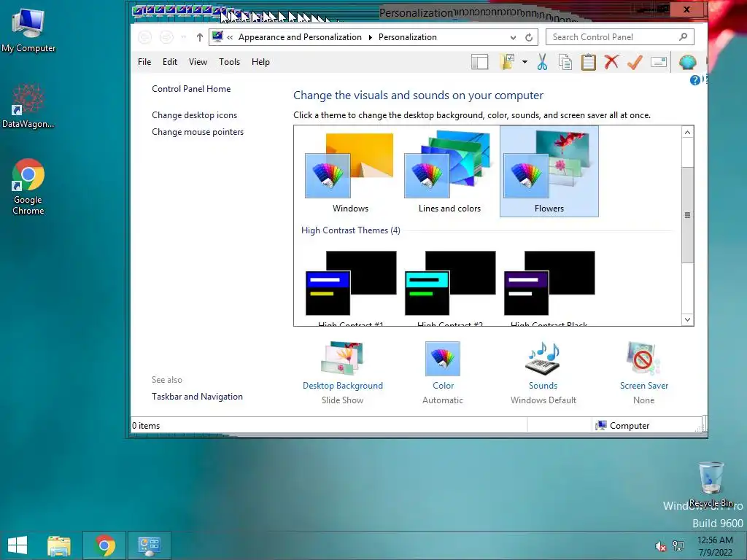Open the Help menu
This screenshot has width=747, height=560.
[260, 62]
